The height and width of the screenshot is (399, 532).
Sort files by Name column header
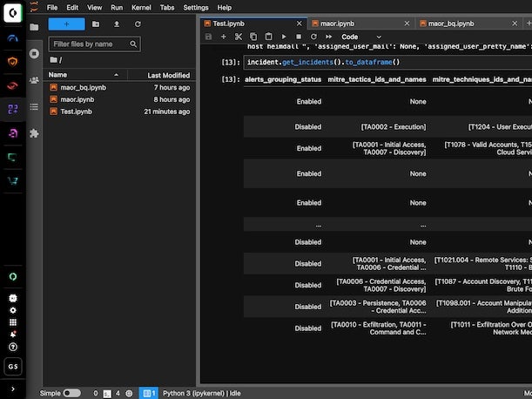tap(57, 75)
